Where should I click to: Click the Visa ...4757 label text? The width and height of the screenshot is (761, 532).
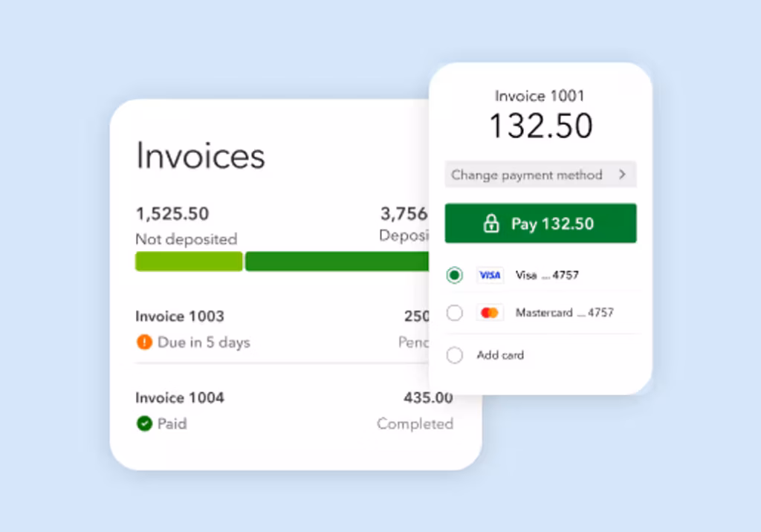(547, 275)
